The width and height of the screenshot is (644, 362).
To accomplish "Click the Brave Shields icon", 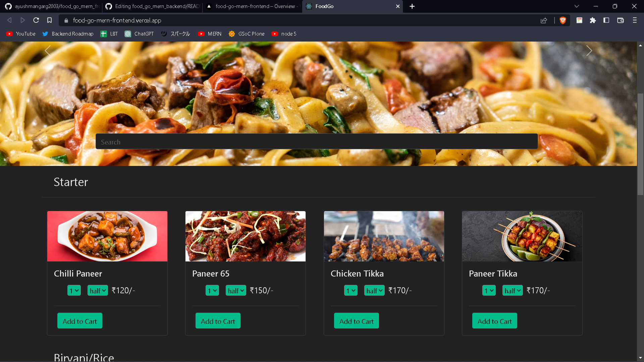I will (x=563, y=20).
